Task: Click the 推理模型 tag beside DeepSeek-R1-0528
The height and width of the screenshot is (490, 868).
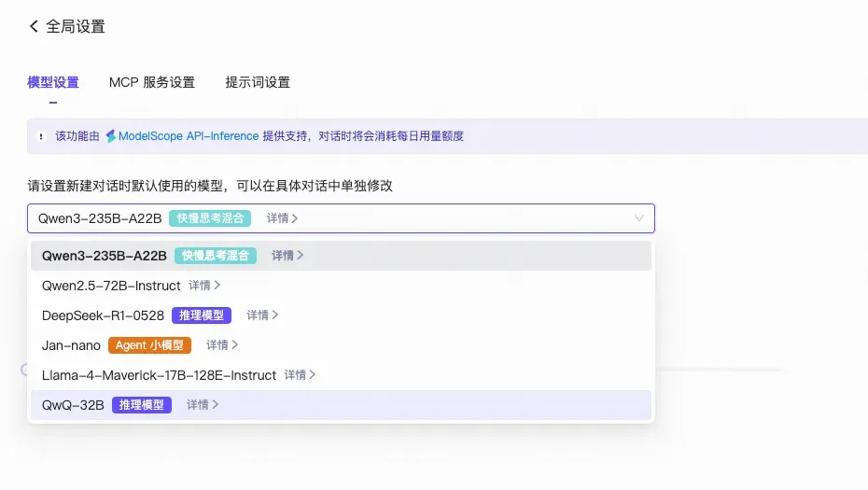Action: (x=202, y=315)
